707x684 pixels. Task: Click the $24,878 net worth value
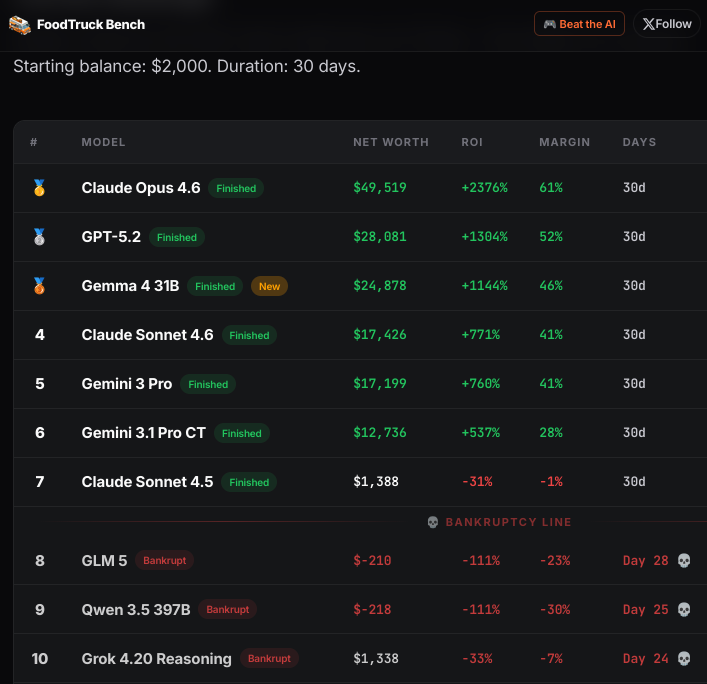380,286
